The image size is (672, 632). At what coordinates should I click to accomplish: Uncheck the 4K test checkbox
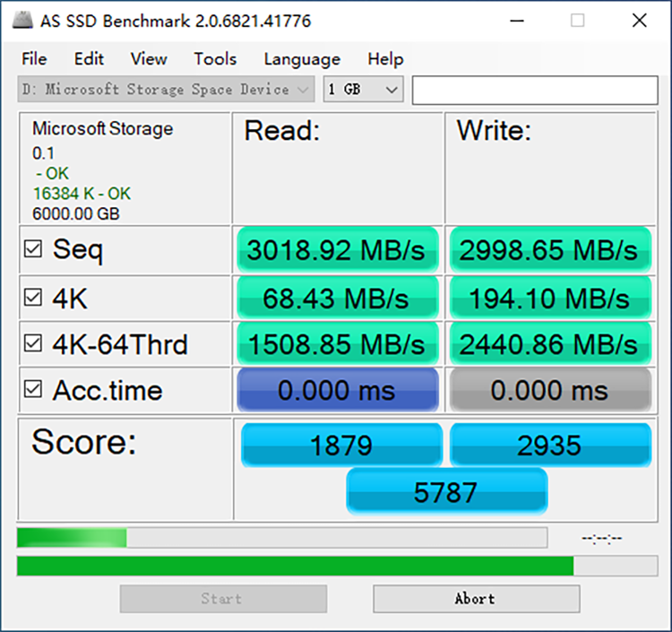click(x=33, y=297)
